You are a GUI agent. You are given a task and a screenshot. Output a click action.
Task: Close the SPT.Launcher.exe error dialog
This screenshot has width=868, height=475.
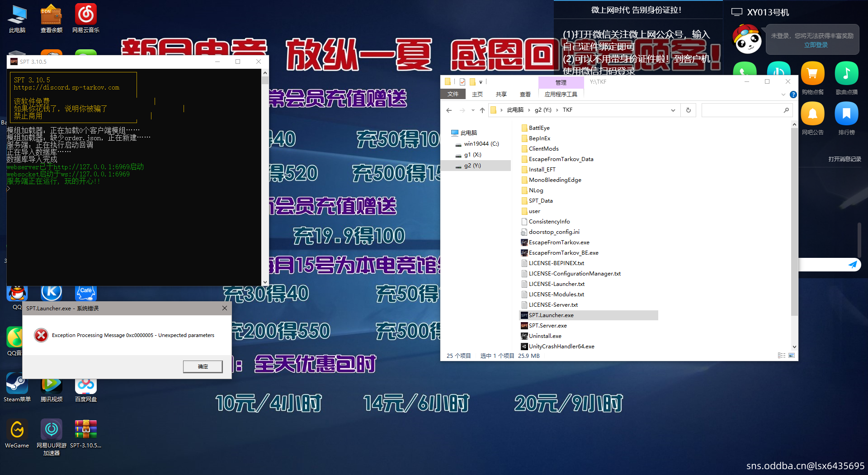(x=225, y=308)
